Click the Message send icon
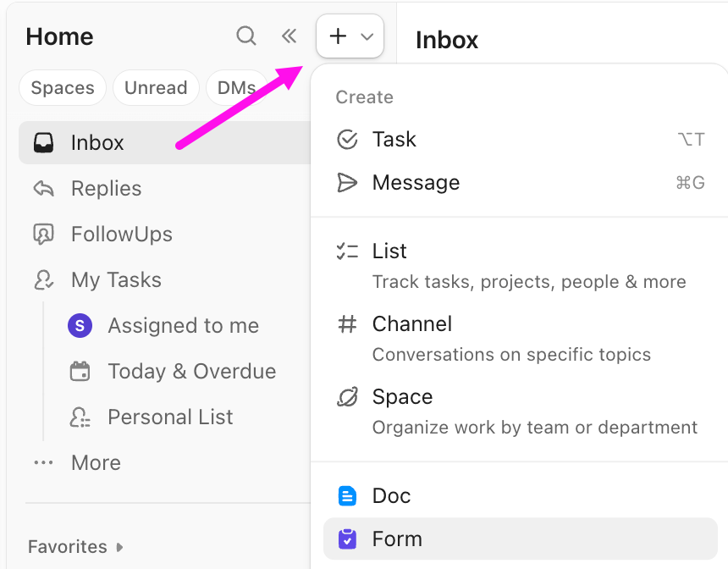The image size is (728, 569). (x=347, y=182)
